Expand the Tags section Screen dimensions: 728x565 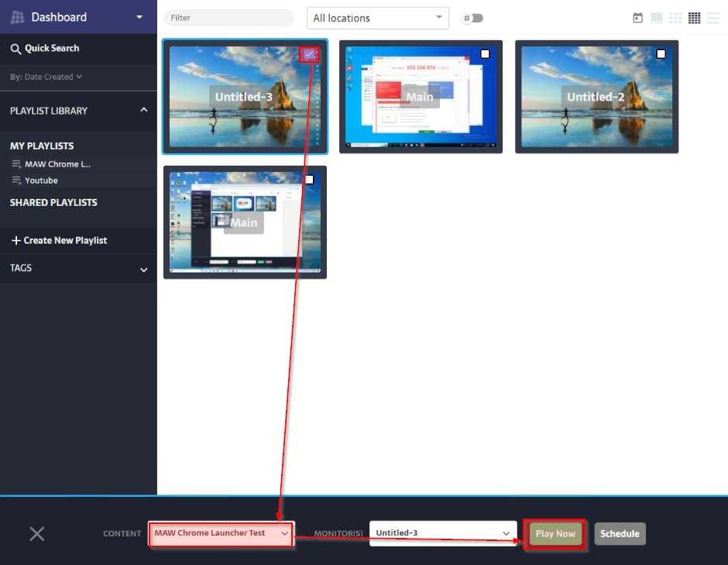143,269
